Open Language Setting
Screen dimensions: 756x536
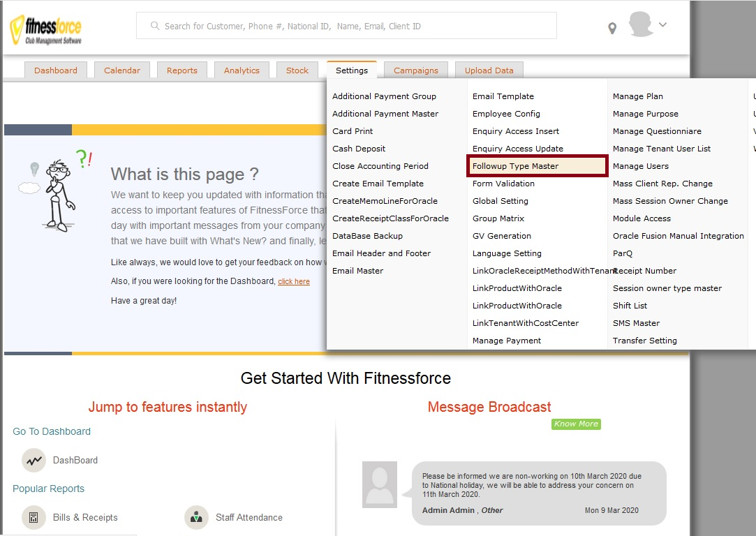tap(507, 253)
